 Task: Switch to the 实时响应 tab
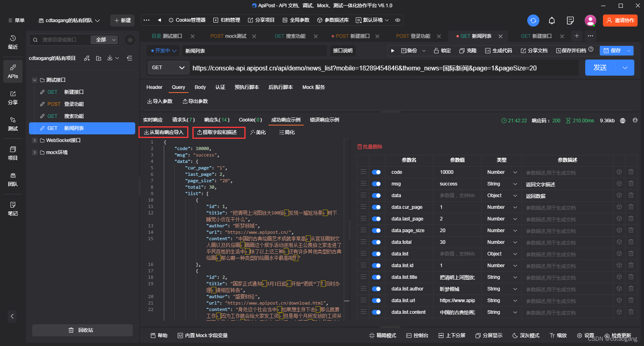(153, 120)
